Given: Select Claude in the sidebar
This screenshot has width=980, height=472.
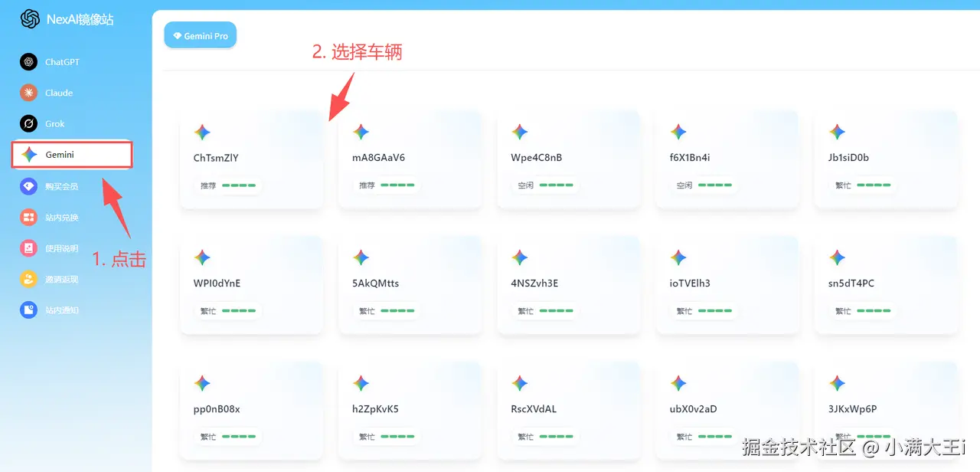Looking at the screenshot, I should pyautogui.click(x=57, y=93).
